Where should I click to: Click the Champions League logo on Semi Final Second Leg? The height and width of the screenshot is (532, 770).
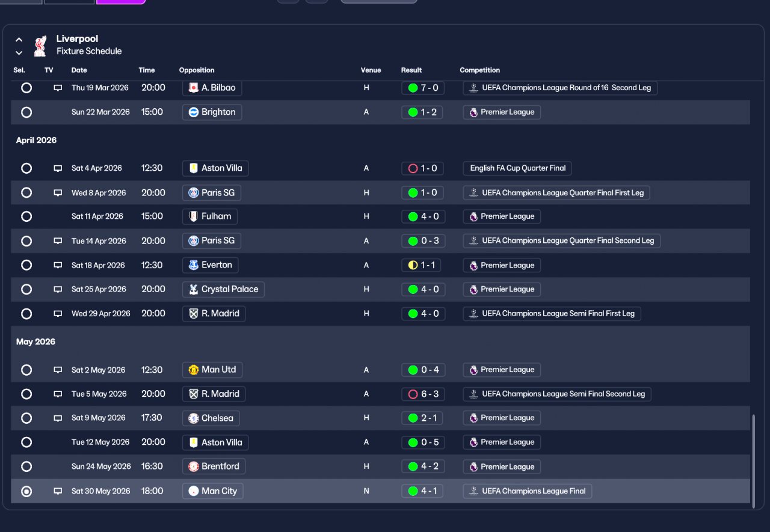click(473, 394)
